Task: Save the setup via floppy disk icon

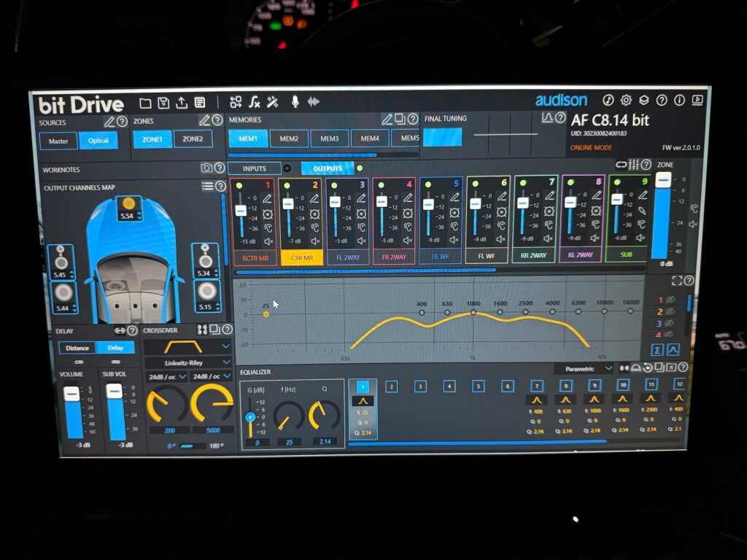Action: 163,103
